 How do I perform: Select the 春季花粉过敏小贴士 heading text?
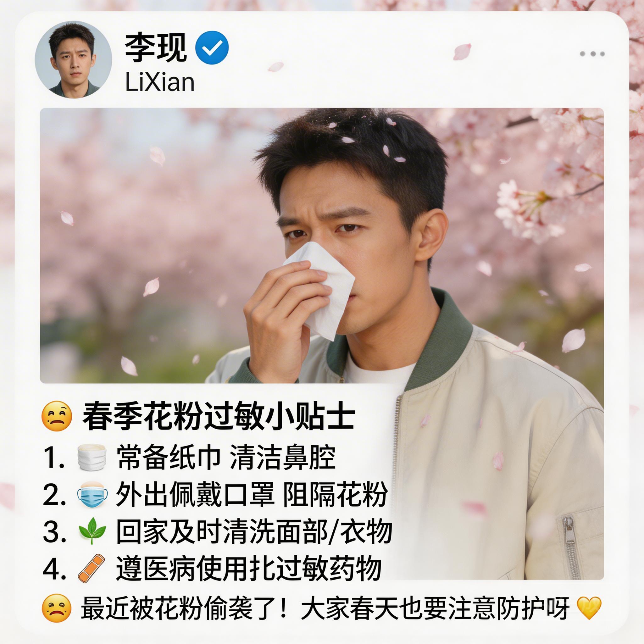coord(218,417)
